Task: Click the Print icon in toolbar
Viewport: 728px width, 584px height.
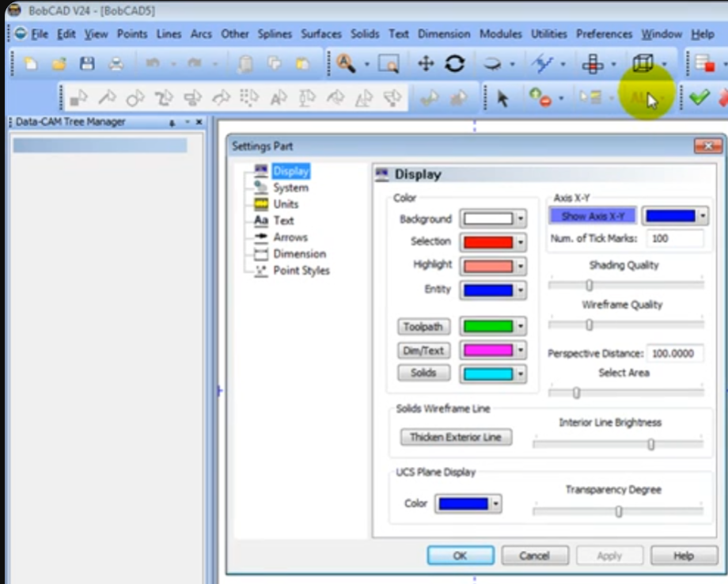Action: click(116, 64)
